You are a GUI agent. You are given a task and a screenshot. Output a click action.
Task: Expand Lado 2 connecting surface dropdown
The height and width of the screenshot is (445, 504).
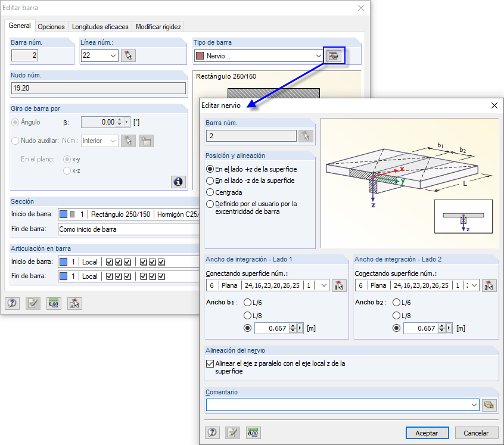pyautogui.click(x=474, y=285)
